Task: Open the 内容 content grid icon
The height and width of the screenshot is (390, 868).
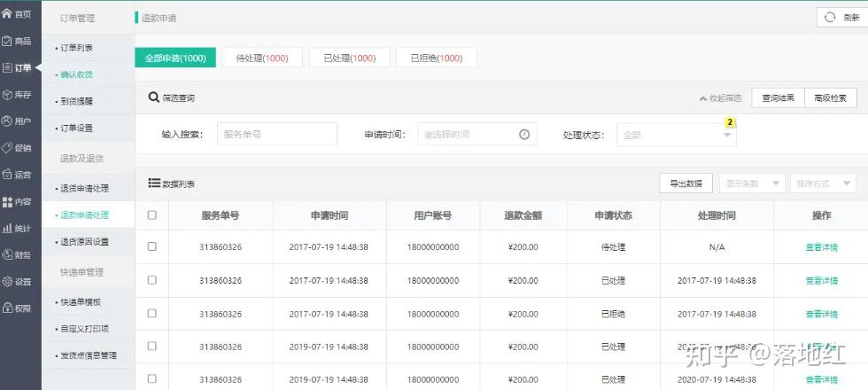Action: tap(7, 202)
